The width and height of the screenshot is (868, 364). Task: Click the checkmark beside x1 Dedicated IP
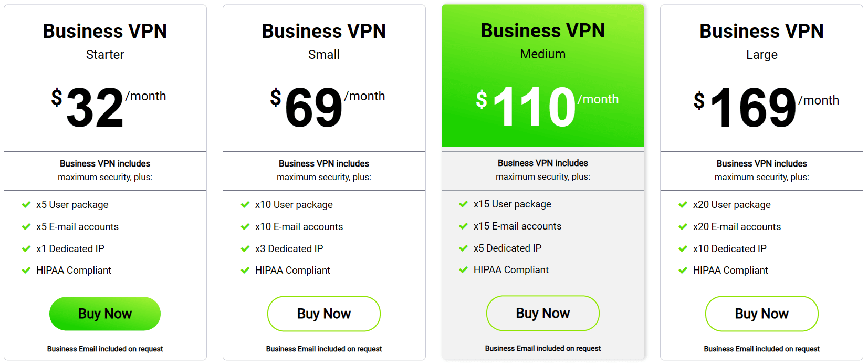[x=26, y=249]
